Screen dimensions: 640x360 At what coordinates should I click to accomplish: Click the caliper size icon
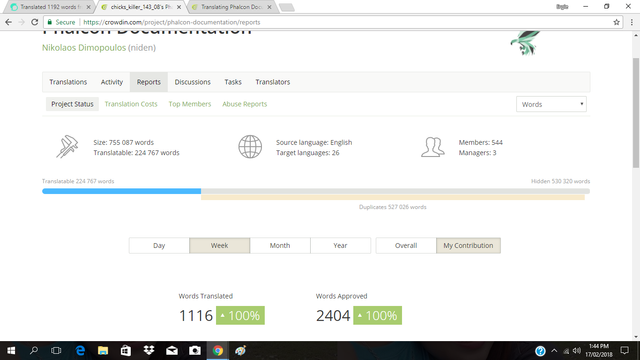(x=67, y=147)
